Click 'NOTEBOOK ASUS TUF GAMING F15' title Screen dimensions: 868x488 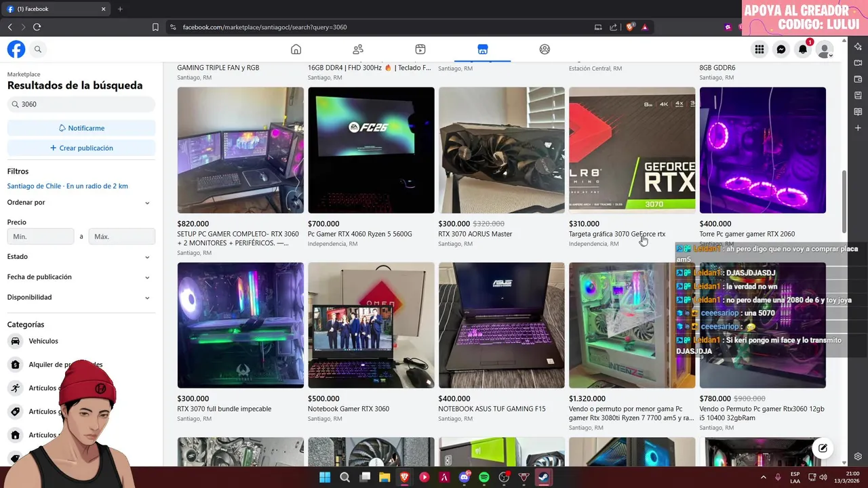[x=492, y=409]
